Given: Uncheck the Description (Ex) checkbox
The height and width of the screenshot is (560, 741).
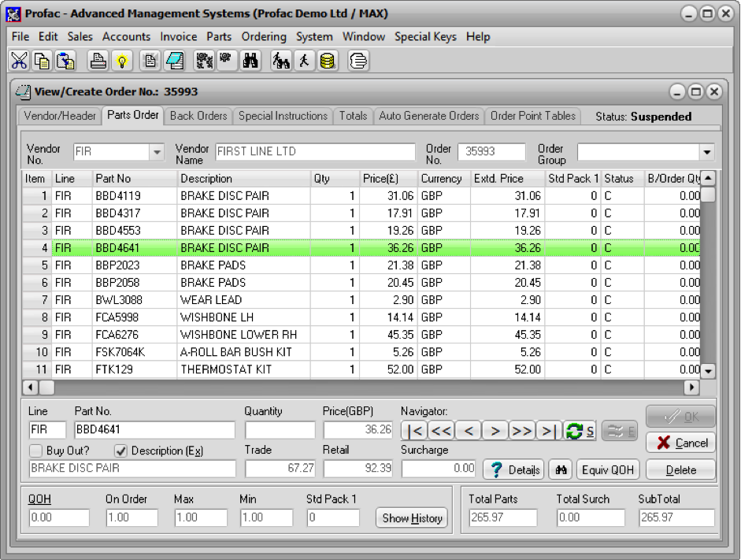Looking at the screenshot, I should click(121, 451).
